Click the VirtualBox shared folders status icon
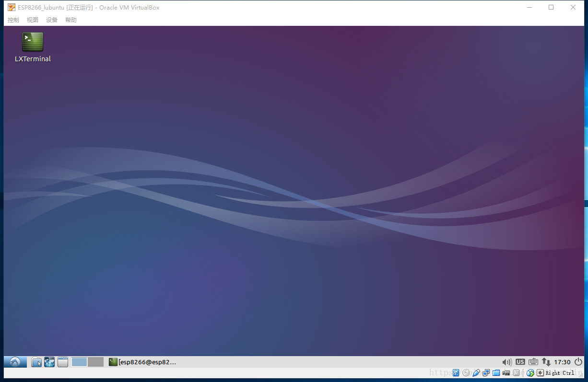This screenshot has width=588, height=382. point(496,372)
